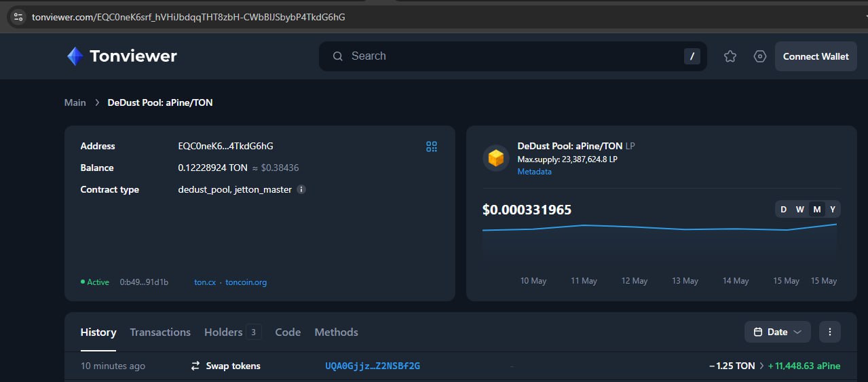
Task: Go to Main breadcrumb link
Action: point(75,102)
